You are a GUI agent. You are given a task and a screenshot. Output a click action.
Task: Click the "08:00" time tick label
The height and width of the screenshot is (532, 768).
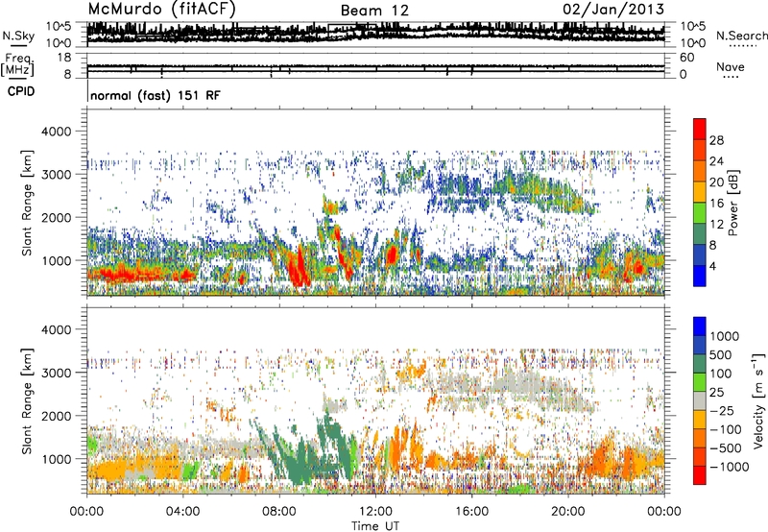point(279,512)
